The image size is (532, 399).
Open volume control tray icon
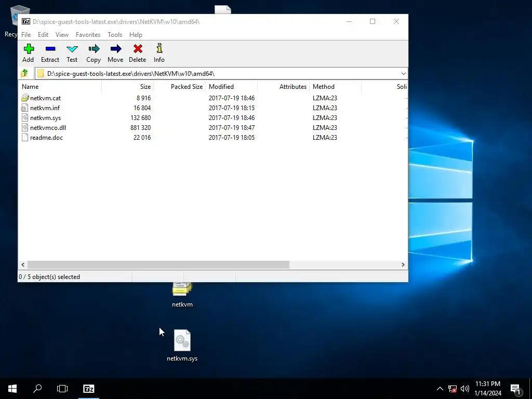(465, 389)
